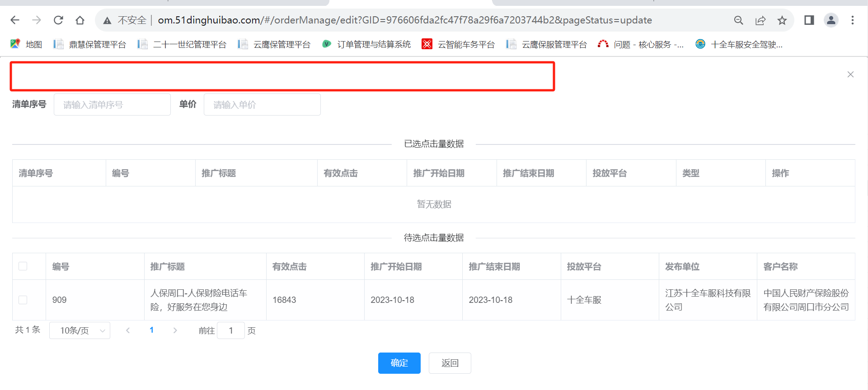Viewport: 868px width, 390px height.
Task: Focus the 清单序号 input field
Action: (112, 105)
